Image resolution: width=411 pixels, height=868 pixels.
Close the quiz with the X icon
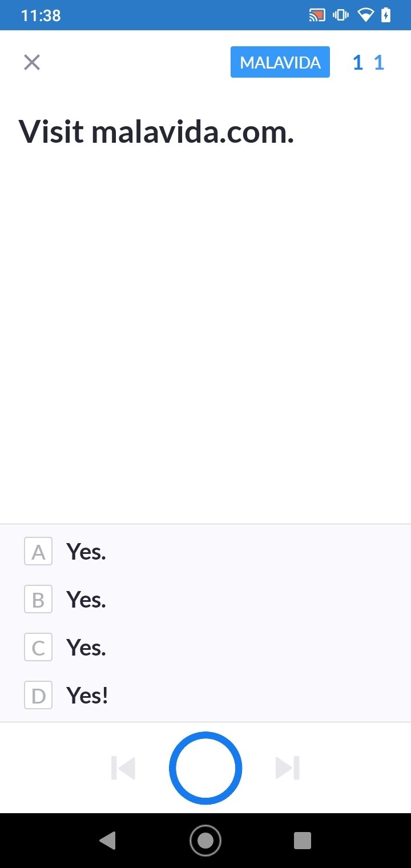tap(32, 62)
